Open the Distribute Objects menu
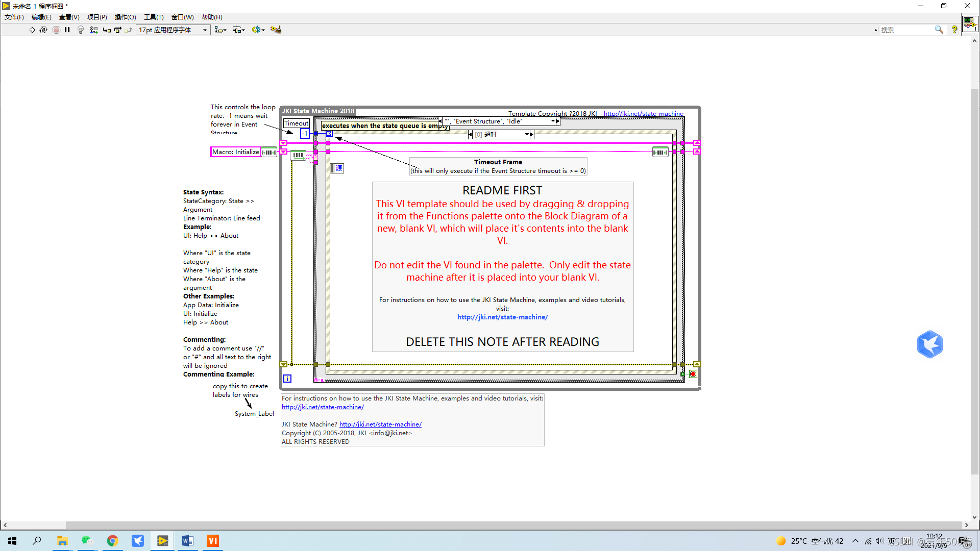The width and height of the screenshot is (980, 551). (x=239, y=30)
